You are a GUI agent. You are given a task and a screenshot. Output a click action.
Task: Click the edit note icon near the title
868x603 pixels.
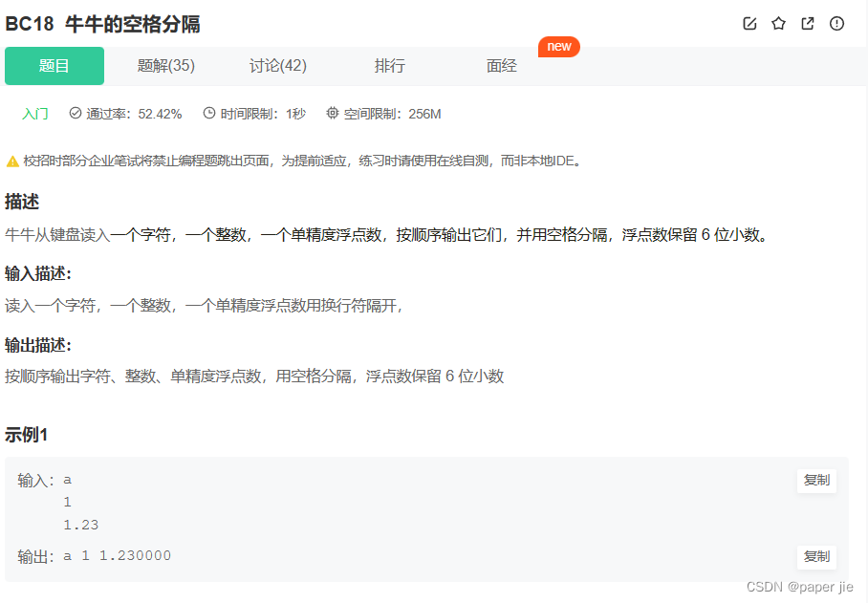pyautogui.click(x=749, y=23)
